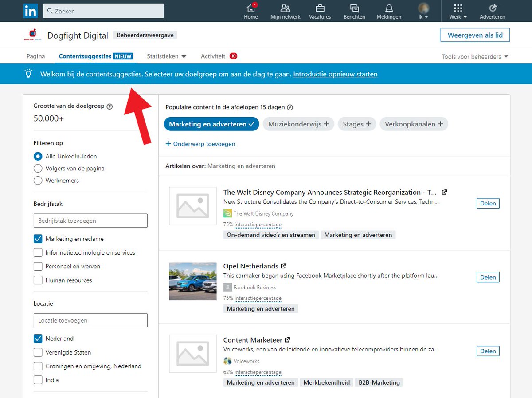Click the B2B-Marketing tag
532x398 pixels.
point(379,382)
